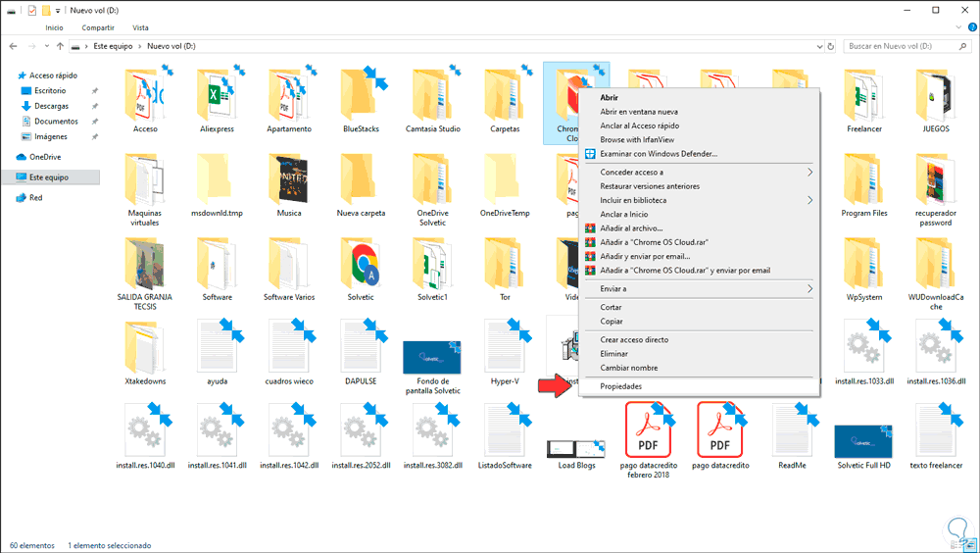Viewport: 980px width, 553px height.
Task: Expand the ribbon with the chevron
Action: (958, 27)
